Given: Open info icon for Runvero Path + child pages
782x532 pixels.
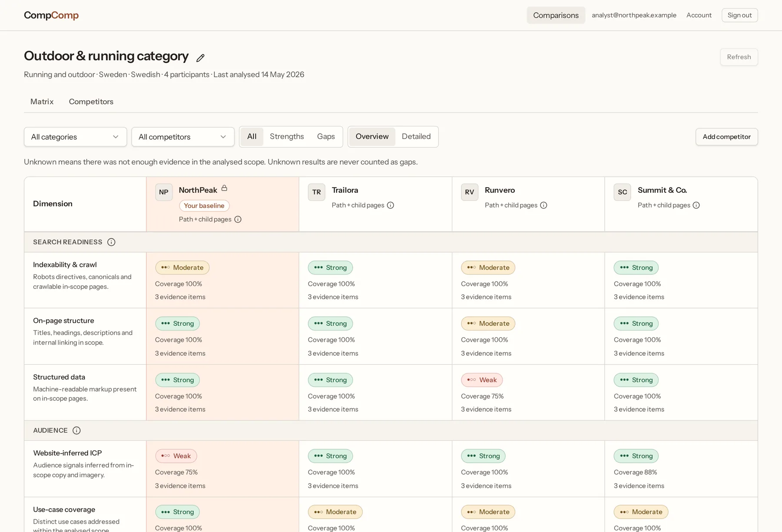Looking at the screenshot, I should pyautogui.click(x=543, y=205).
